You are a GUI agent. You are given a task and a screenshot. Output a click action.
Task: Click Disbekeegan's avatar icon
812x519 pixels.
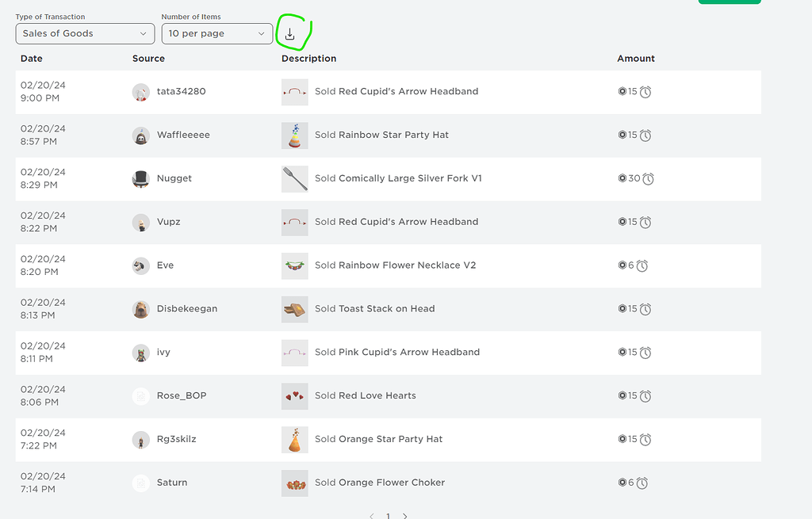tap(140, 309)
